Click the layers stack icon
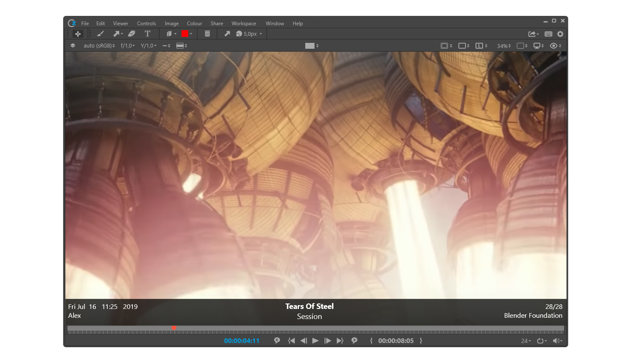 point(73,45)
